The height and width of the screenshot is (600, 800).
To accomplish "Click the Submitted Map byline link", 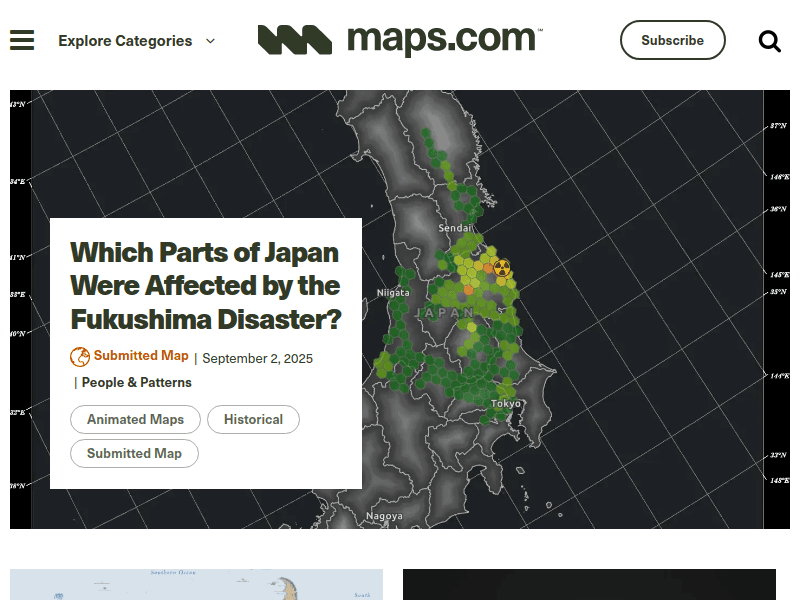I will tap(140, 356).
